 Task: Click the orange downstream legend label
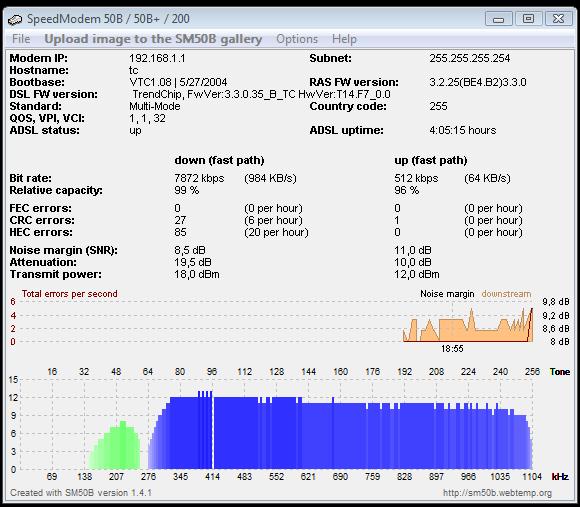click(506, 294)
